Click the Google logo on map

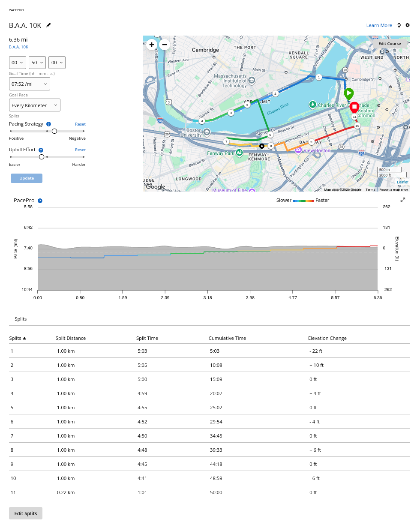point(155,187)
